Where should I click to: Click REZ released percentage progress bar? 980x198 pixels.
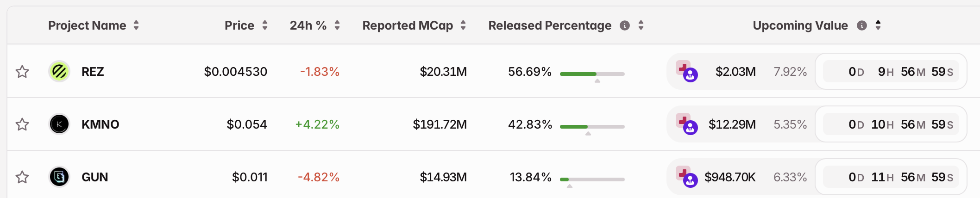[592, 74]
